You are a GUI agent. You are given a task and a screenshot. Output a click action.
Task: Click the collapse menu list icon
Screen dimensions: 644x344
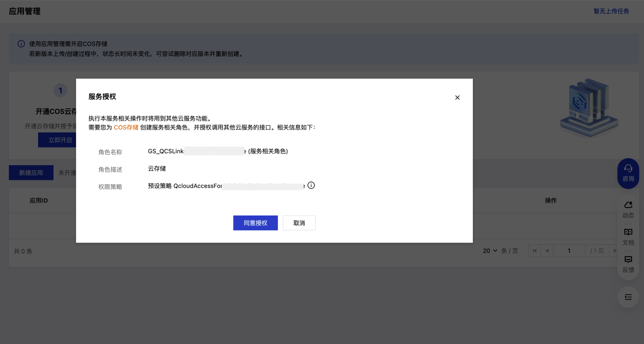point(628,297)
